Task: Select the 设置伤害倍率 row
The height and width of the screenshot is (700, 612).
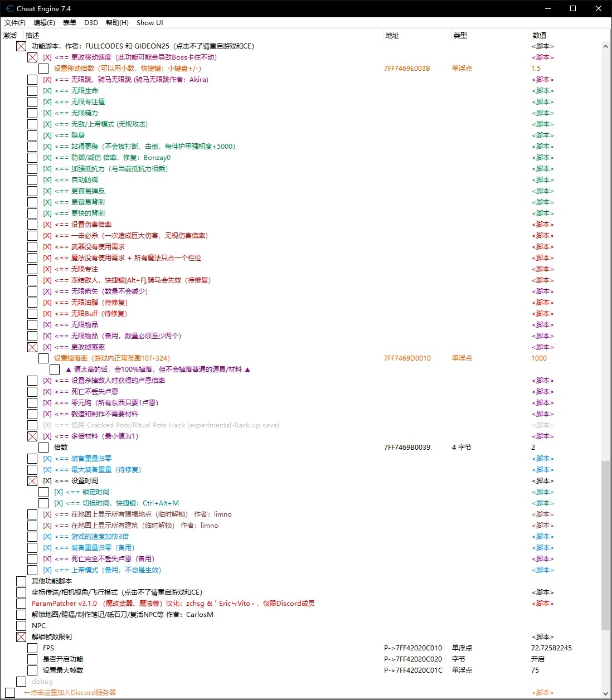Action: pyautogui.click(x=77, y=225)
